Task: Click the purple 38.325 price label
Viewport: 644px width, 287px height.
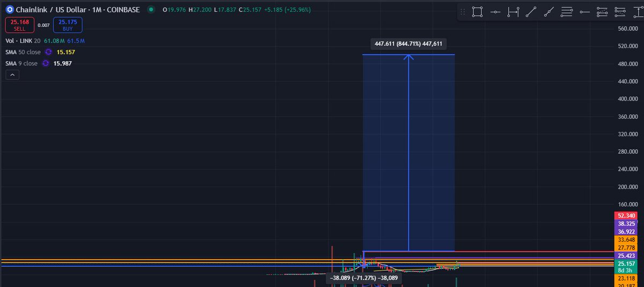Action: 626,224
